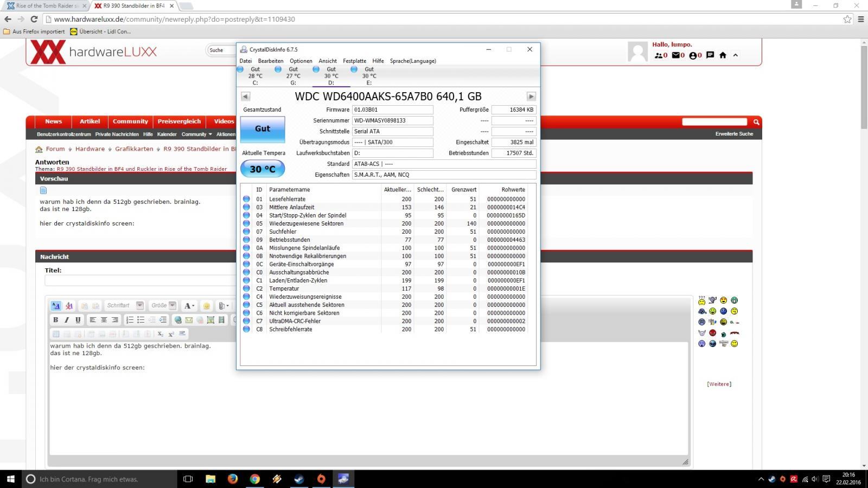The height and width of the screenshot is (488, 868).
Task: Click the Cortana search box
Action: pos(99,479)
